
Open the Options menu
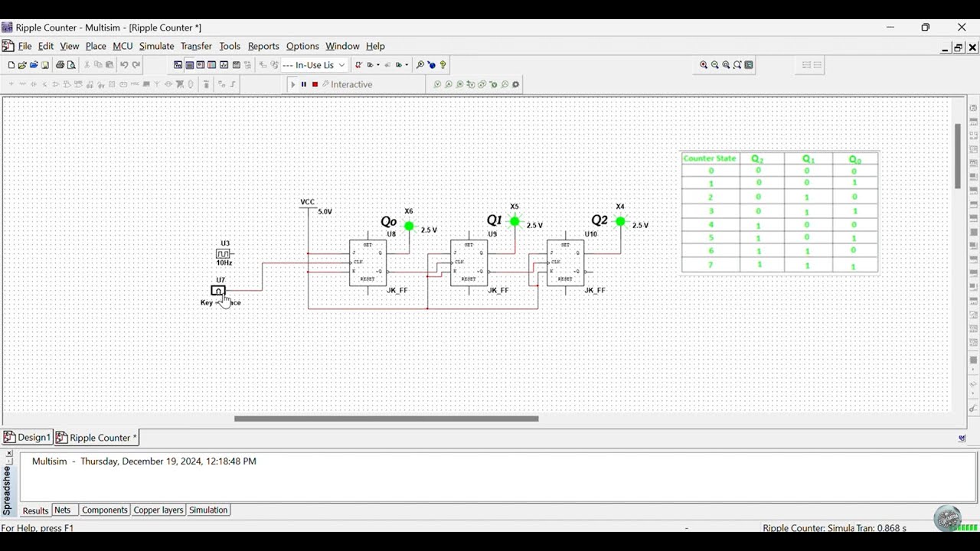(302, 46)
